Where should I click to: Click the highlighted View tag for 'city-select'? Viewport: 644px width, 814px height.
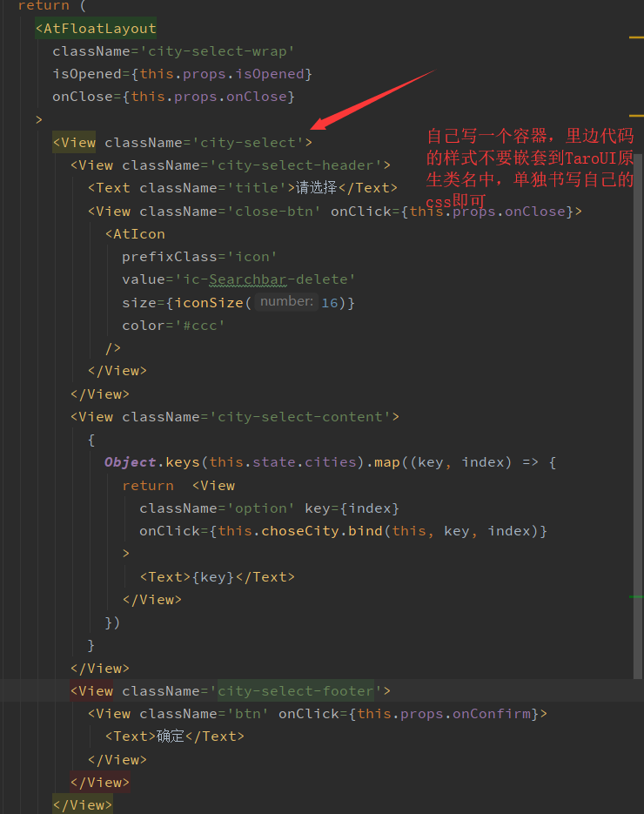74,142
